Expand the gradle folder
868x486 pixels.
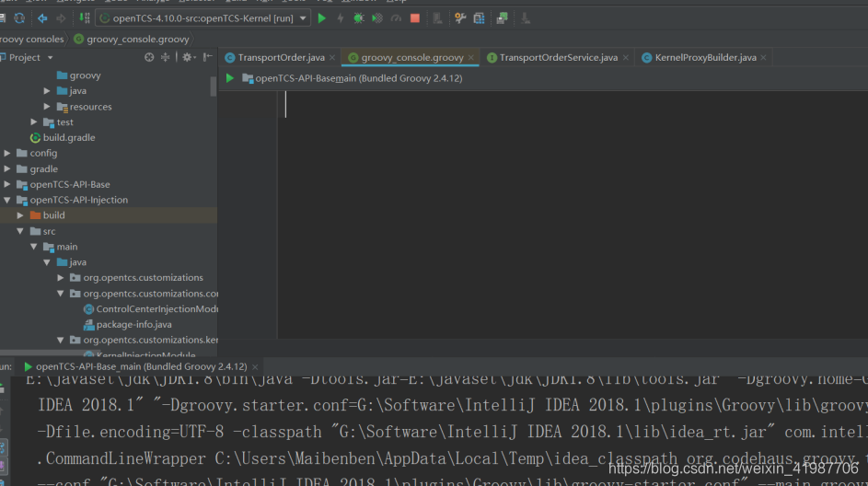tap(7, 168)
